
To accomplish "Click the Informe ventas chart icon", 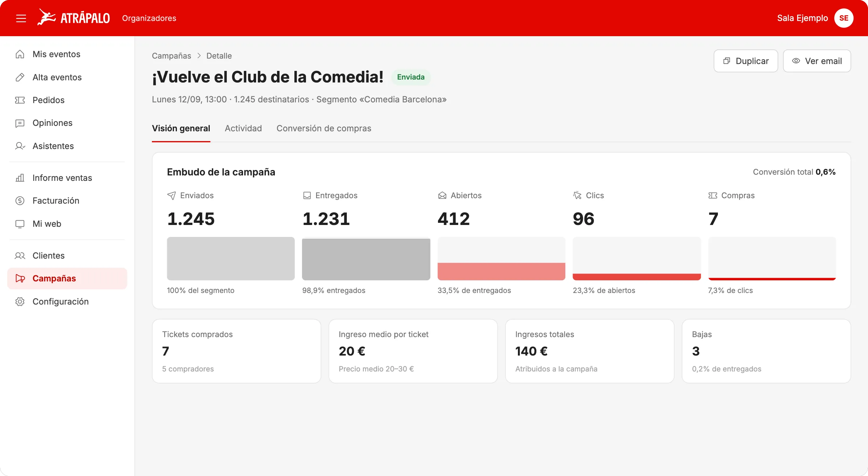I will click(x=20, y=178).
